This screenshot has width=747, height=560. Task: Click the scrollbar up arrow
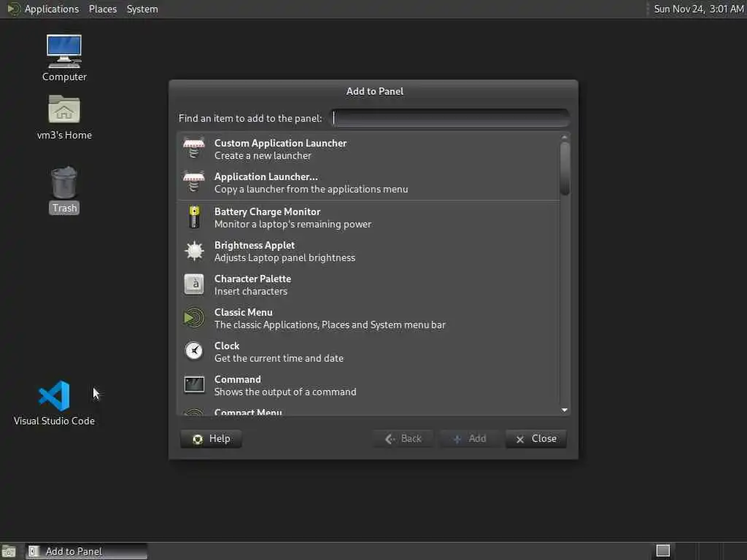click(x=565, y=137)
